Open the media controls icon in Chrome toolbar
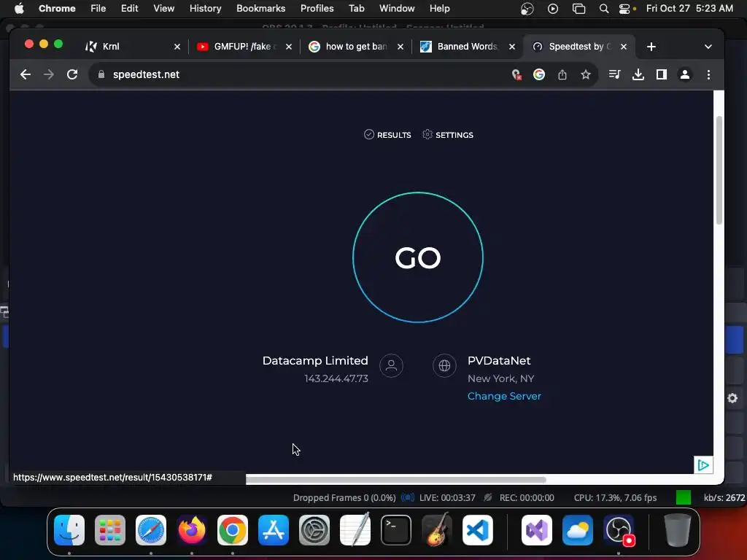This screenshot has height=560, width=747. pos(614,74)
